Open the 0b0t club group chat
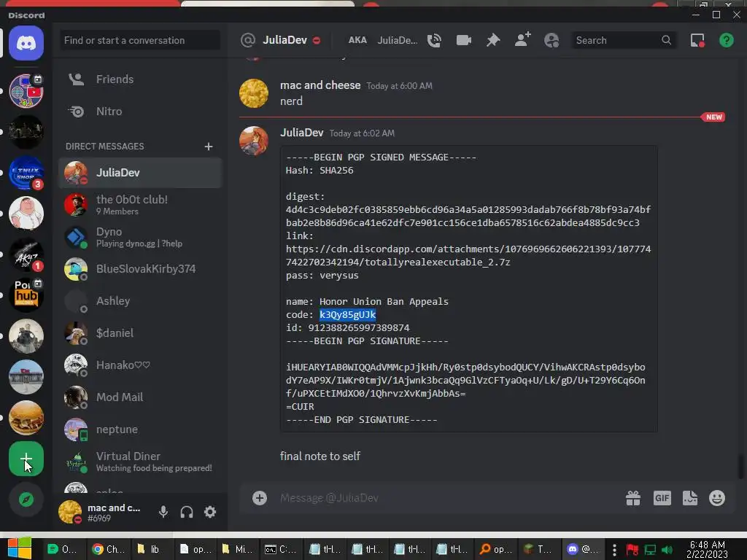 141,205
